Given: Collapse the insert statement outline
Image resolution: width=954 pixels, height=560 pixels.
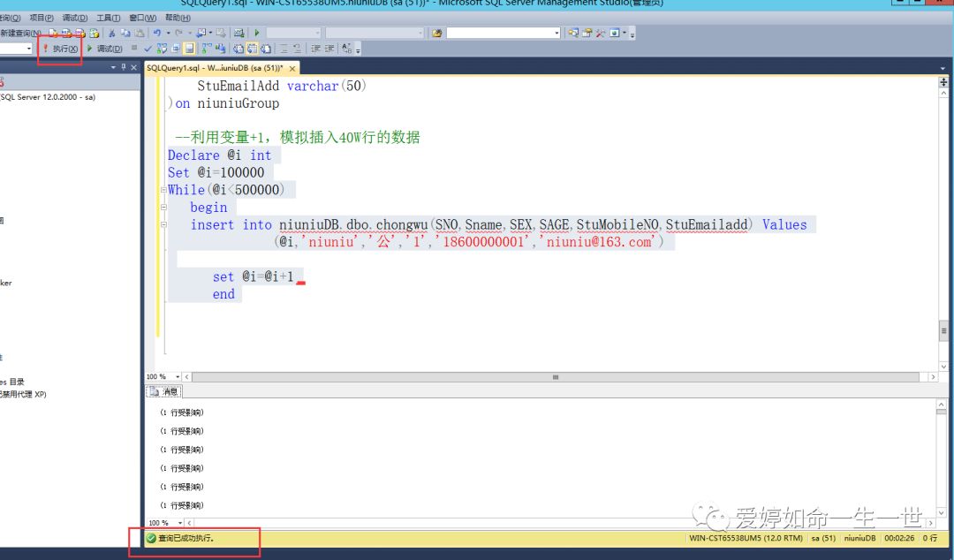Looking at the screenshot, I should click(x=163, y=224).
